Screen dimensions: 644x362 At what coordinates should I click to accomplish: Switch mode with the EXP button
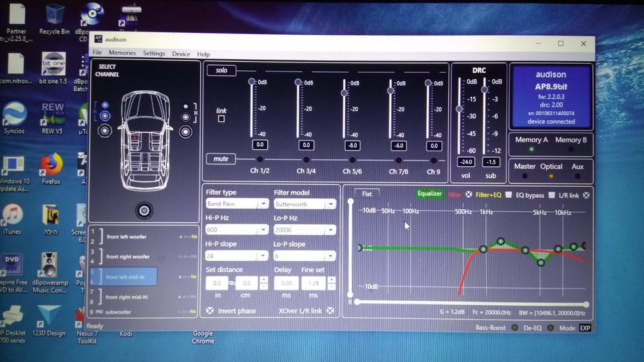pyautogui.click(x=585, y=328)
